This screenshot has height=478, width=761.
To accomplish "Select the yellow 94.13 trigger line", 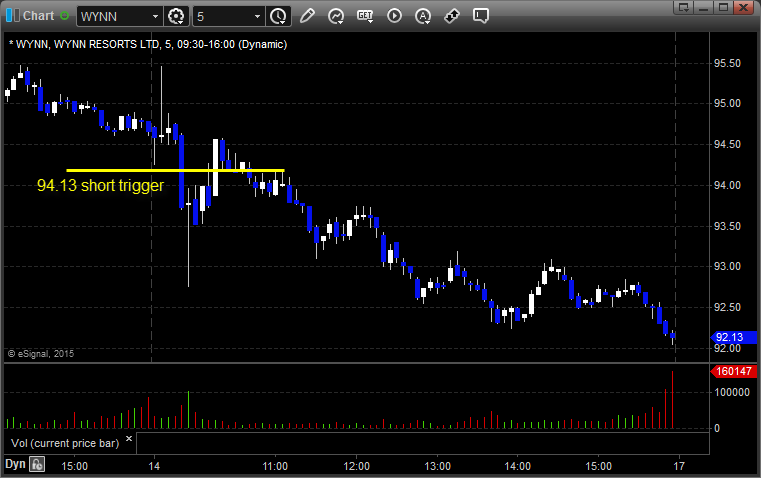I will [175, 170].
